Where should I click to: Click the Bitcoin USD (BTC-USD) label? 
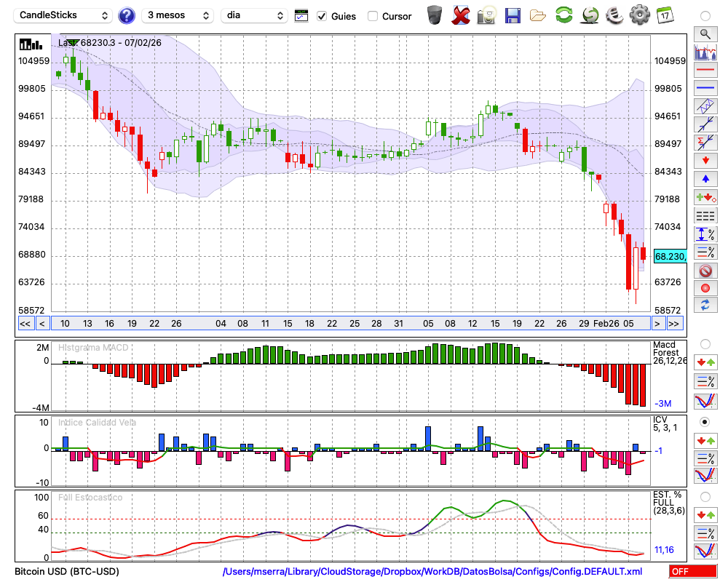67,571
